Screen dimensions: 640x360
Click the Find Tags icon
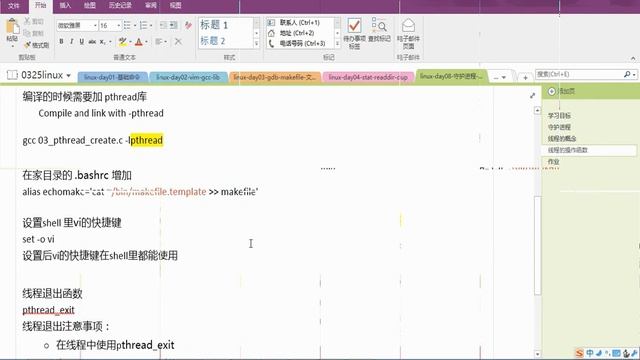click(379, 25)
